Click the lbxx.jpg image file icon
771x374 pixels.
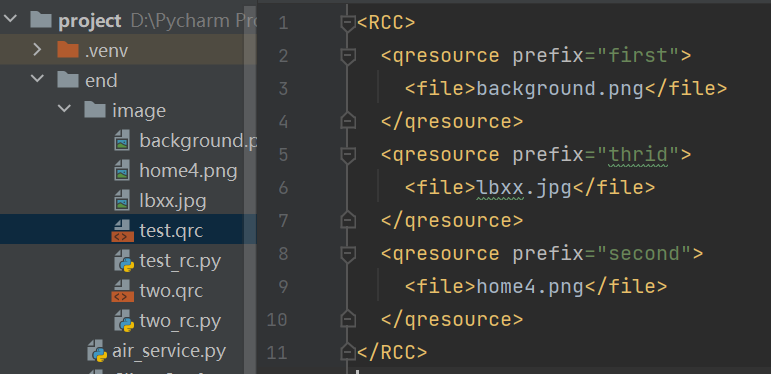coord(122,200)
